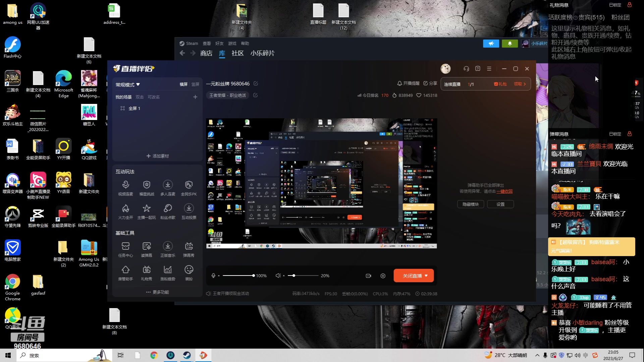
Task: Open 正版音乐 licensed music tool
Action: click(x=168, y=249)
